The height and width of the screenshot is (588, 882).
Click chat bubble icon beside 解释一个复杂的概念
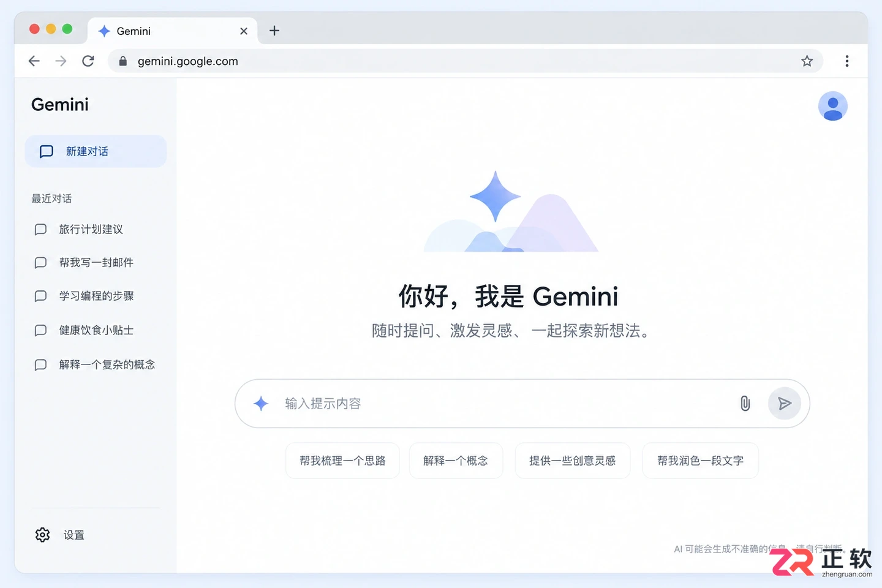[40, 364]
